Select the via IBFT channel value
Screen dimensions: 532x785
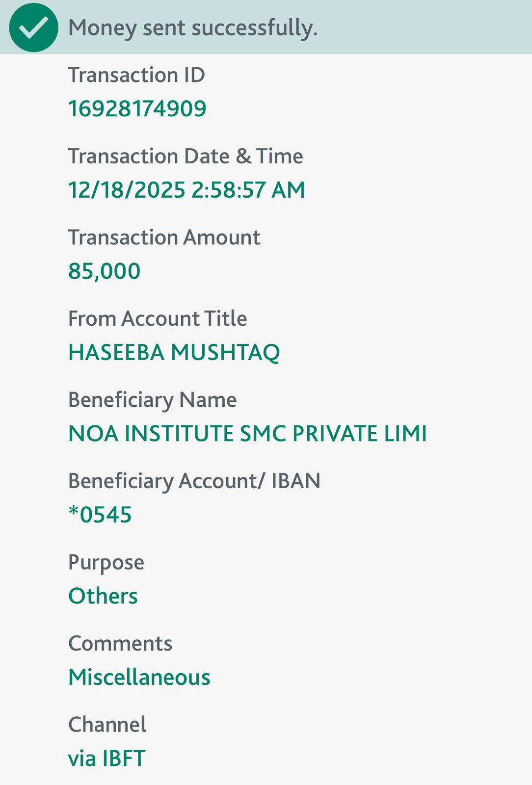[x=106, y=758]
